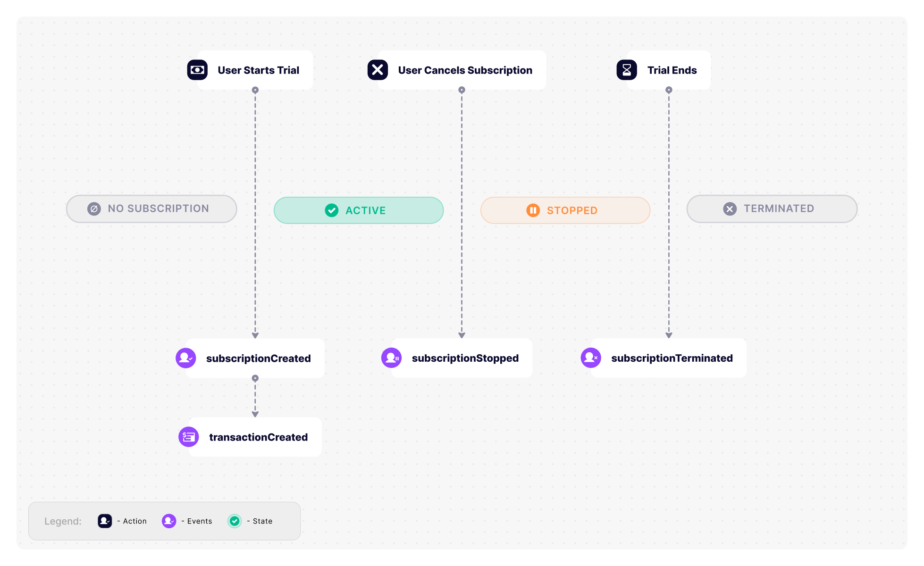Screen dimensions: 924x566
Task: Select the ACTIVE state pill
Action: (x=359, y=210)
